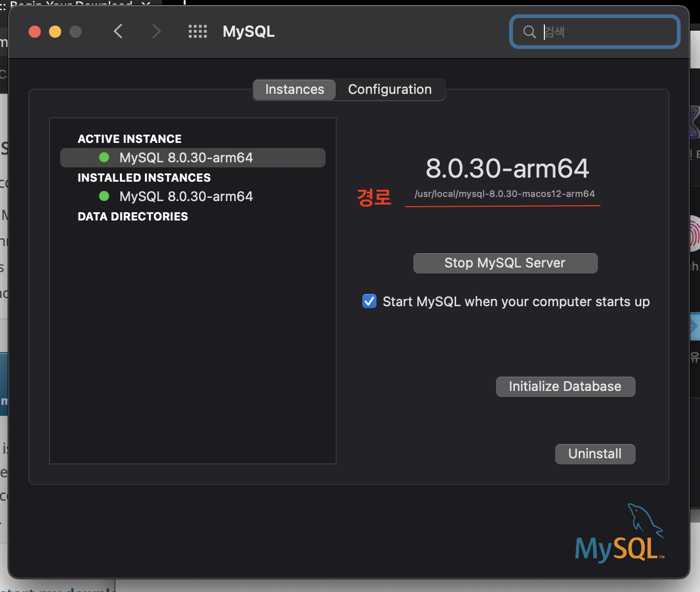Go forward with the right chevron
This screenshot has width=700, height=592.
click(157, 32)
